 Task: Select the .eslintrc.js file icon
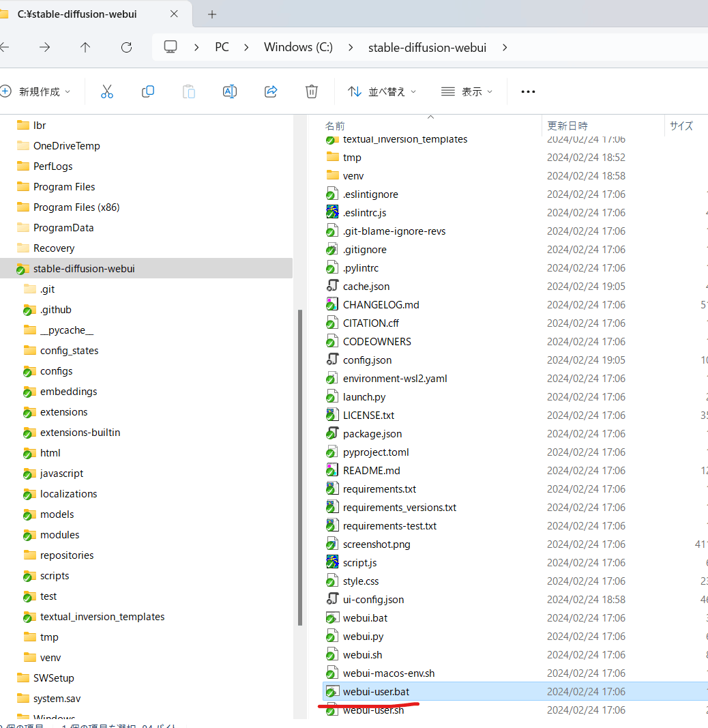[332, 212]
